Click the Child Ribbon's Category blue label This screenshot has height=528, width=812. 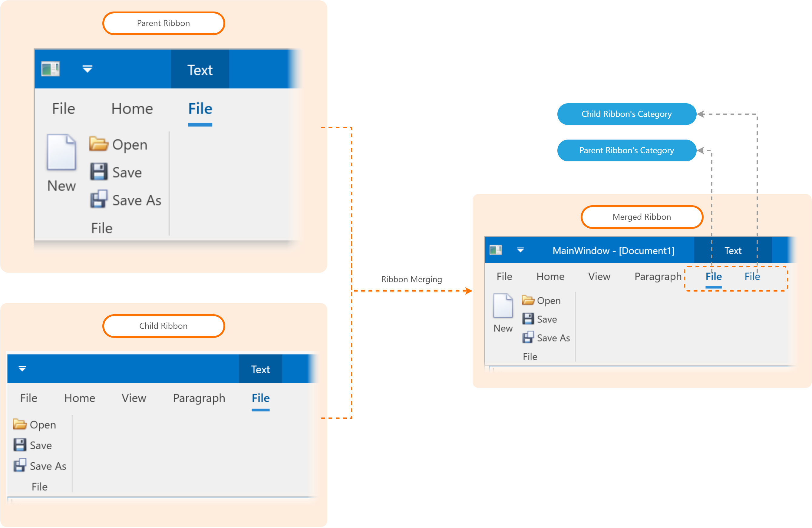point(626,114)
